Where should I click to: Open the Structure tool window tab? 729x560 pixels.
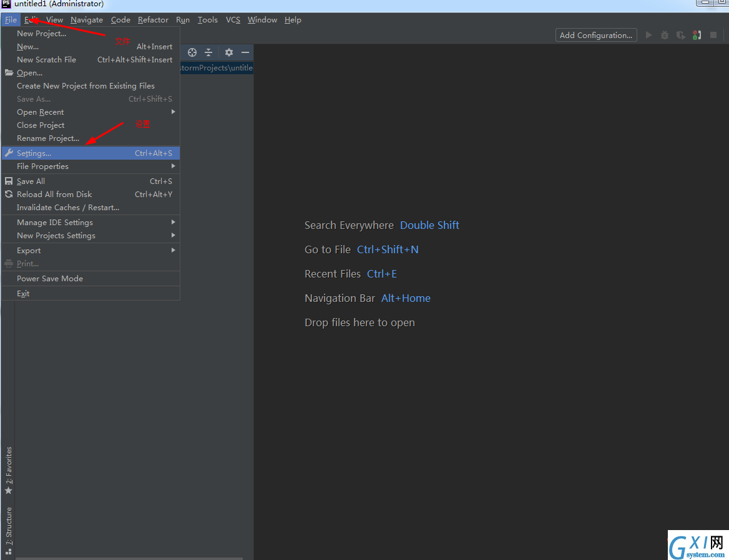click(8, 526)
